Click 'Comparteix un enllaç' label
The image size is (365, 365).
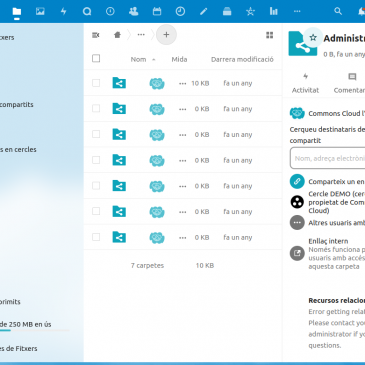click(x=336, y=182)
